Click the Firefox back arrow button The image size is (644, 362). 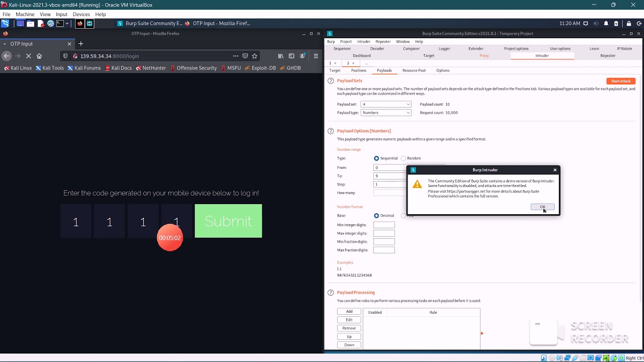coord(7,56)
